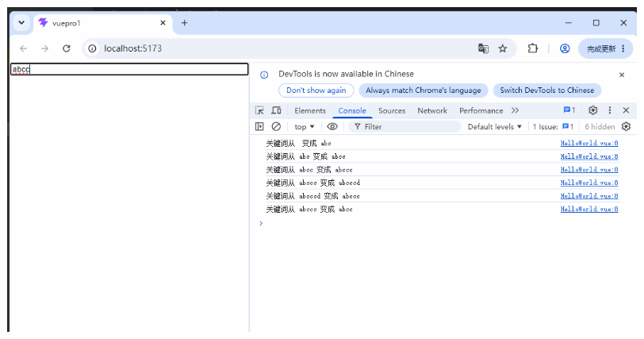Click the 完成更新 update button
This screenshot has width=644, height=339.
(x=604, y=48)
